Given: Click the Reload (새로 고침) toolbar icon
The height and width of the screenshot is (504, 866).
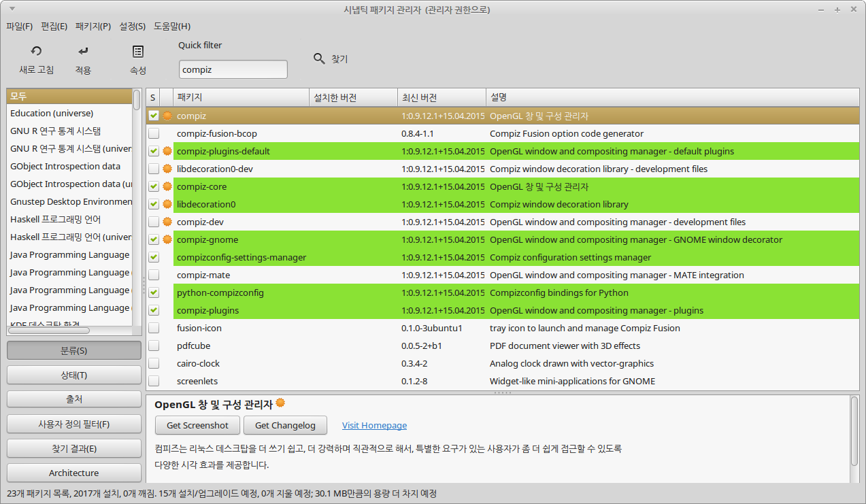Looking at the screenshot, I should tap(37, 51).
